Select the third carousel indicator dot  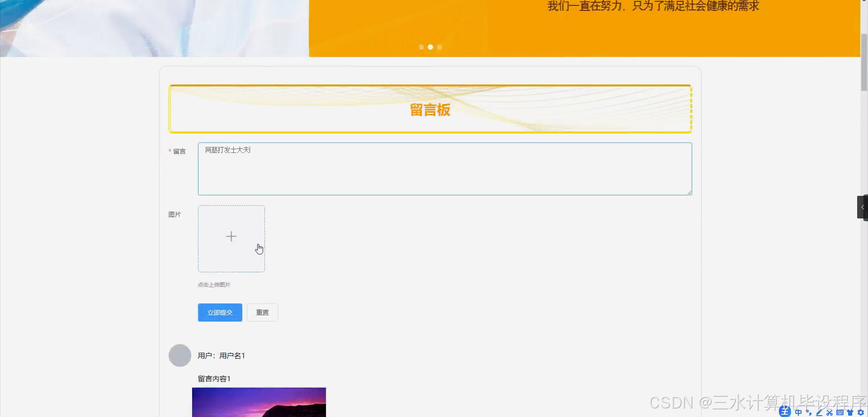click(x=439, y=47)
